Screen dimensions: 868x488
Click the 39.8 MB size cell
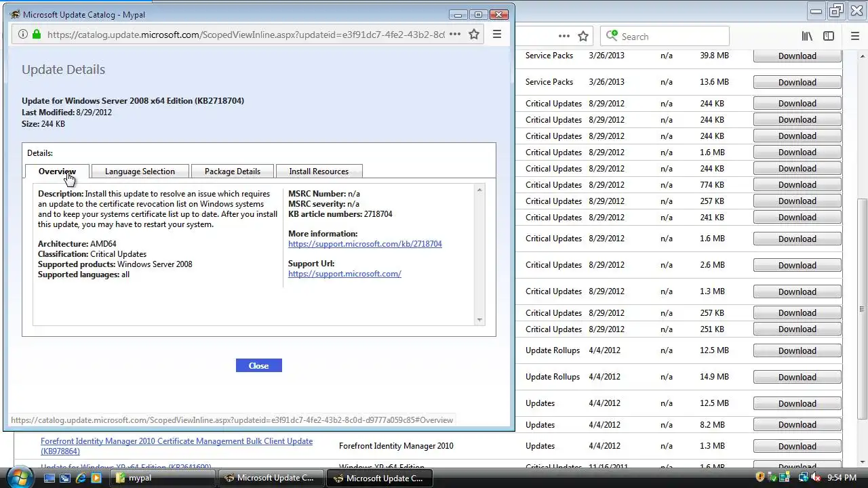714,56
